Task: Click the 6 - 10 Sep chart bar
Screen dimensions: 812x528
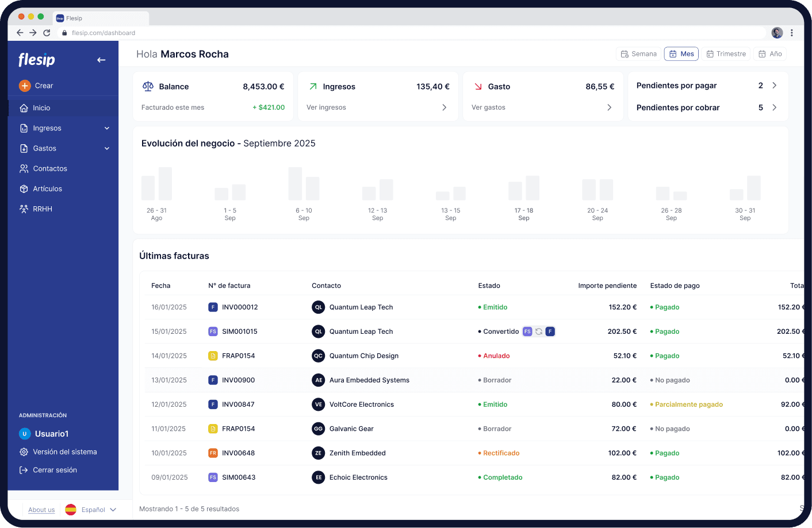Action: pos(296,184)
